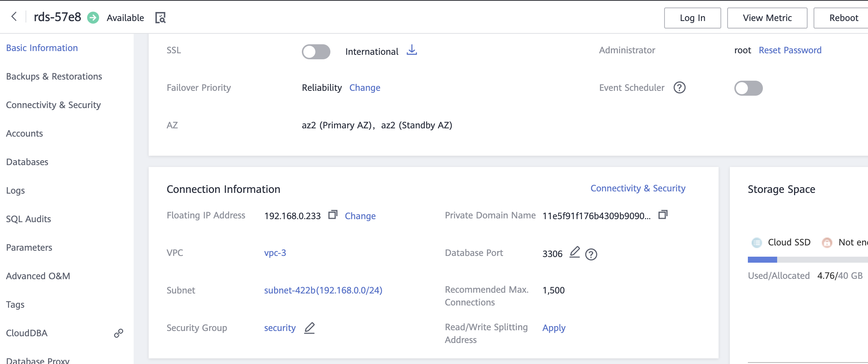Open Backups & Restorations in sidebar
Image resolution: width=868 pixels, height=364 pixels.
click(x=54, y=77)
